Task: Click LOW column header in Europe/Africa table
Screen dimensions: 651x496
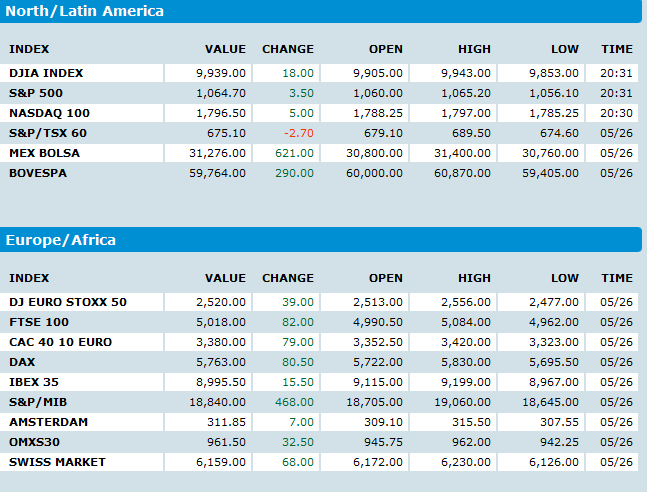Action: (565, 278)
